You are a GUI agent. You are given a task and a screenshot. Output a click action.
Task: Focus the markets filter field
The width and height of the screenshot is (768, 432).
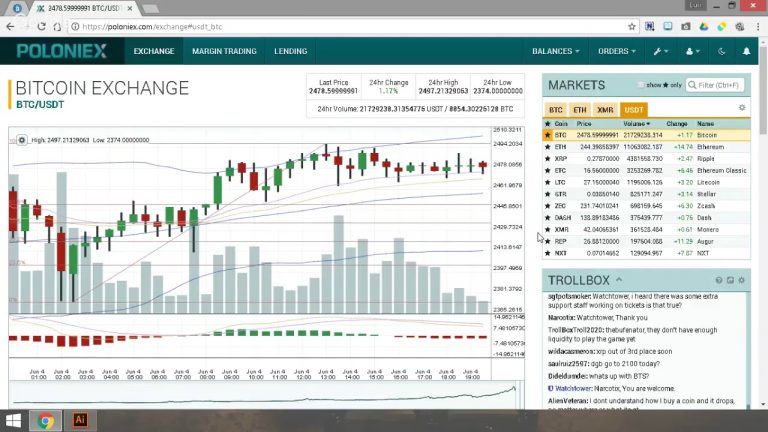tap(715, 85)
